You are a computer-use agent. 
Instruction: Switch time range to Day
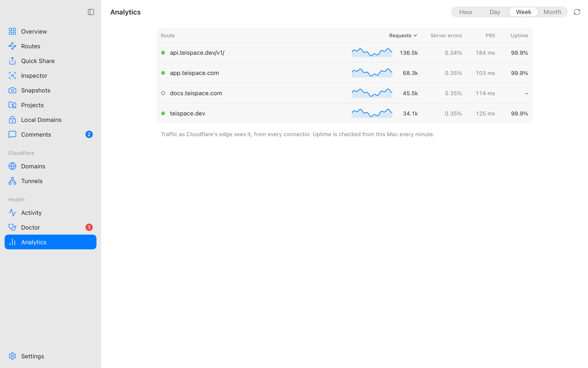pos(495,12)
